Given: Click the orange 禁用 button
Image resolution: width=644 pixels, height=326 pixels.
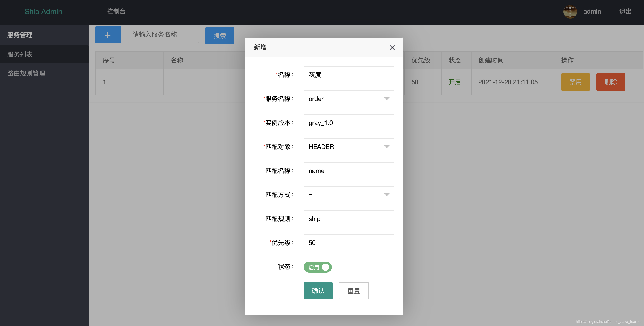Looking at the screenshot, I should click(x=575, y=82).
